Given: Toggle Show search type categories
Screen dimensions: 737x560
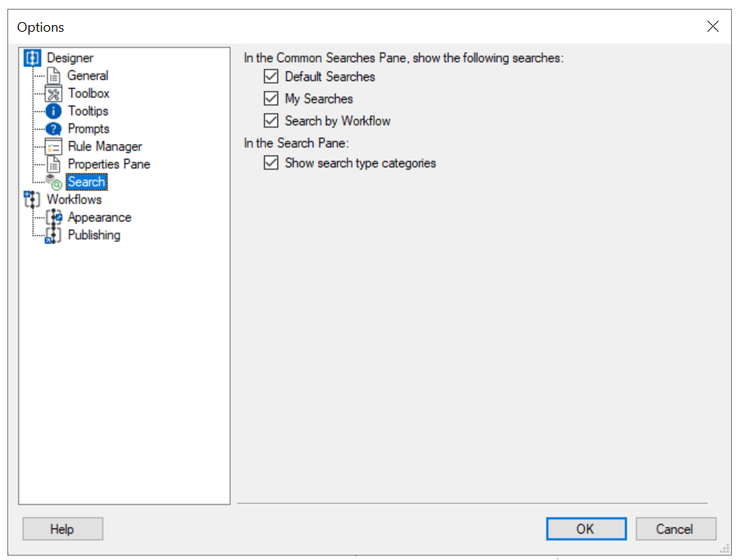Looking at the screenshot, I should 271,163.
